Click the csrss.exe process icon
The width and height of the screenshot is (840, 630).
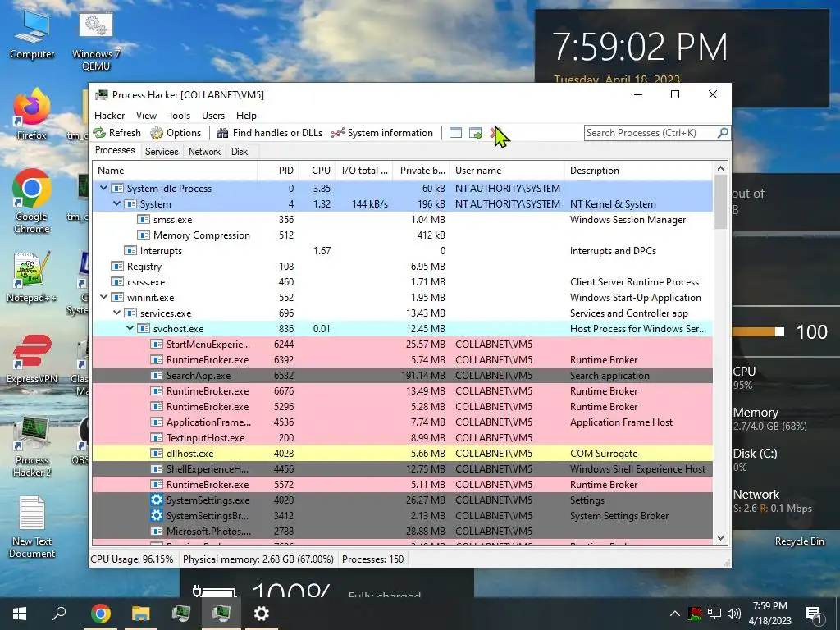pyautogui.click(x=117, y=282)
